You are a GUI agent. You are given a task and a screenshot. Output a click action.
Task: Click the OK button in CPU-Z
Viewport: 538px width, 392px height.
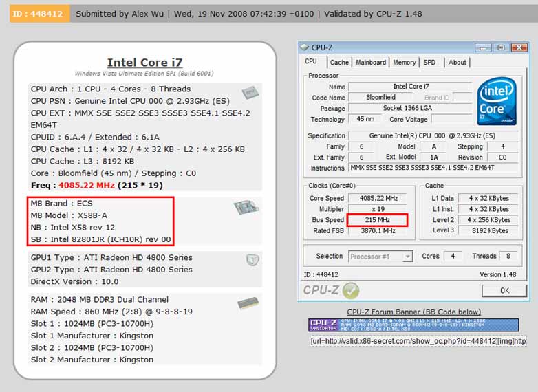(x=504, y=290)
